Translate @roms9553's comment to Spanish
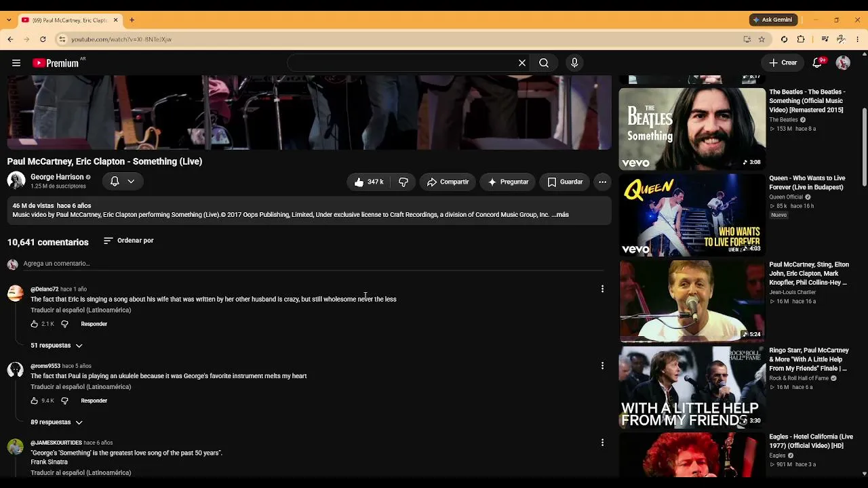 81,387
